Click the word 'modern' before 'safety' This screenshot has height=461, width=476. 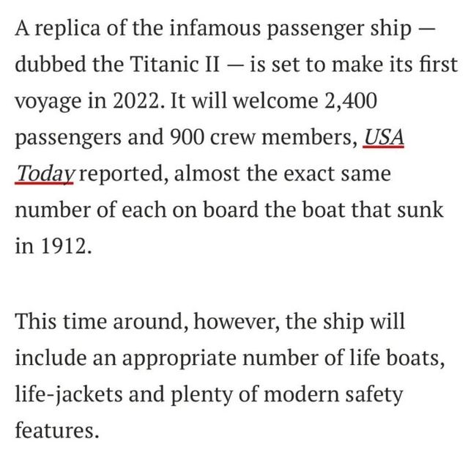click(x=301, y=394)
